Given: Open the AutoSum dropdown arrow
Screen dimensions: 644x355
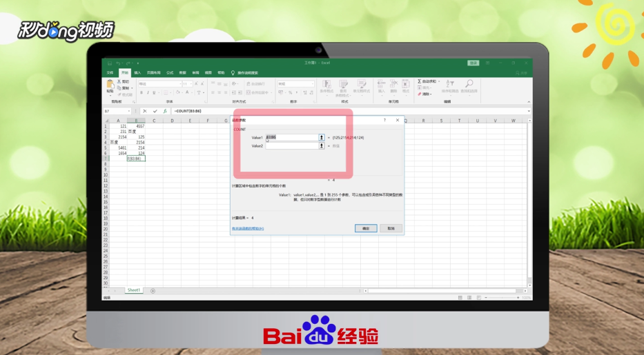Looking at the screenshot, I should click(439, 81).
